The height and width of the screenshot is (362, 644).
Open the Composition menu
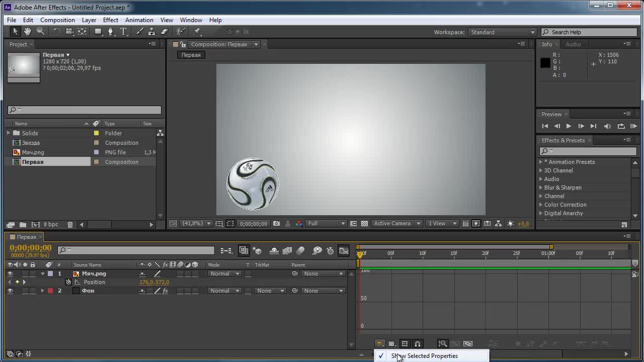57,20
